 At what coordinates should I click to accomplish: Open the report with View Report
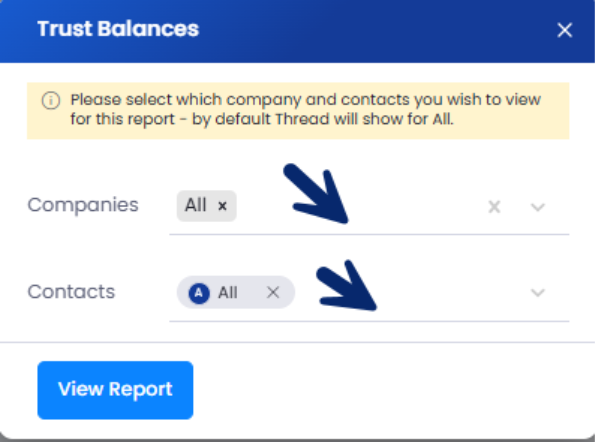click(x=115, y=390)
